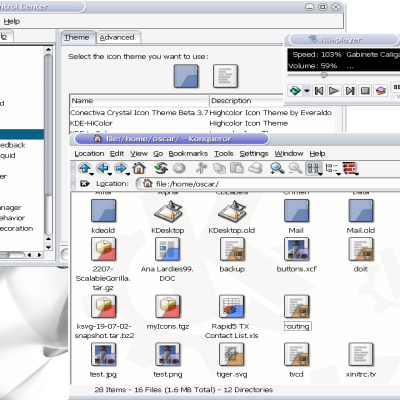
Task: Open the kdeold folder
Action: pyautogui.click(x=103, y=216)
